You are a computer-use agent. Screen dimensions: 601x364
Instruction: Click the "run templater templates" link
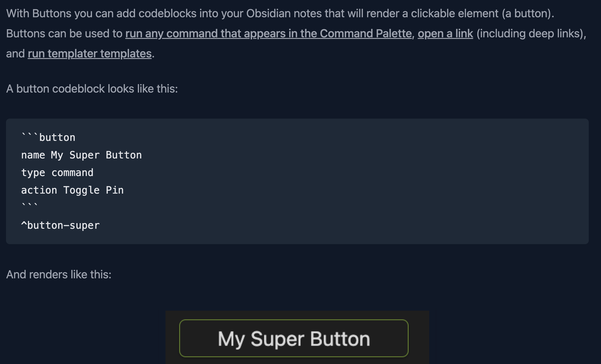click(x=89, y=54)
